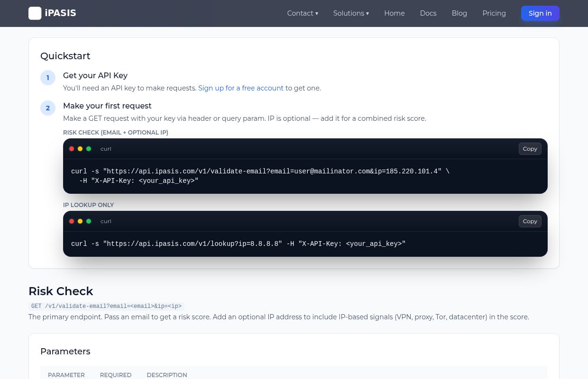
Task: Click the X-API-Key header line in first code block
Action: (x=139, y=181)
